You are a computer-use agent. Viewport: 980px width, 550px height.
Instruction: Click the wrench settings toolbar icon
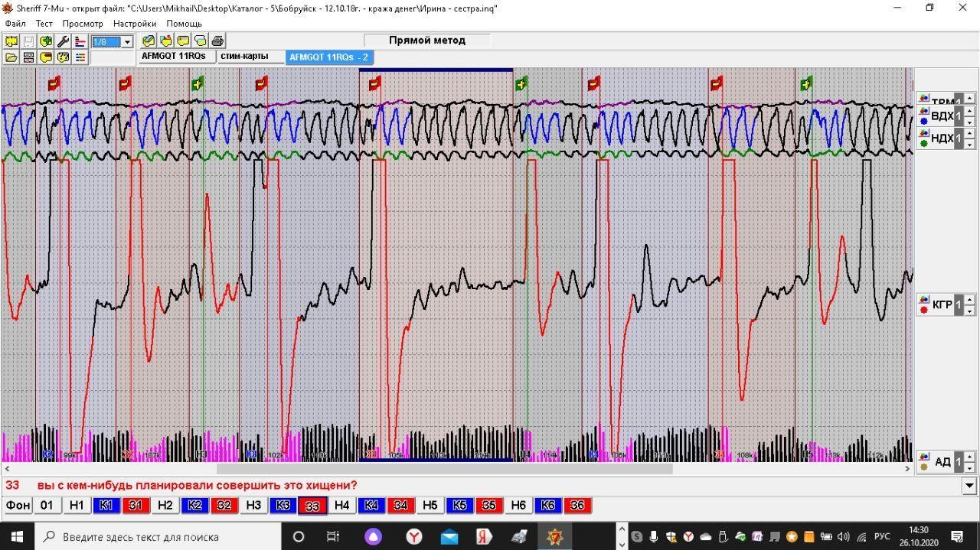pyautogui.click(x=64, y=41)
